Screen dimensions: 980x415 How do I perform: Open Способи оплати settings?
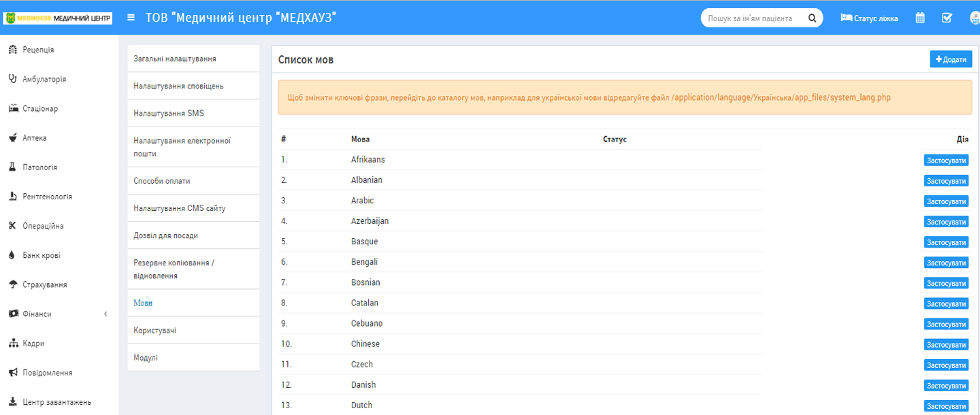[x=193, y=181]
